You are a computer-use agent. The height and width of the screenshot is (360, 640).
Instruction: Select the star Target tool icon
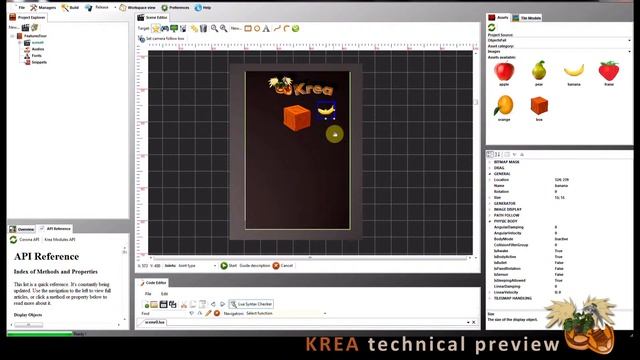click(x=156, y=28)
